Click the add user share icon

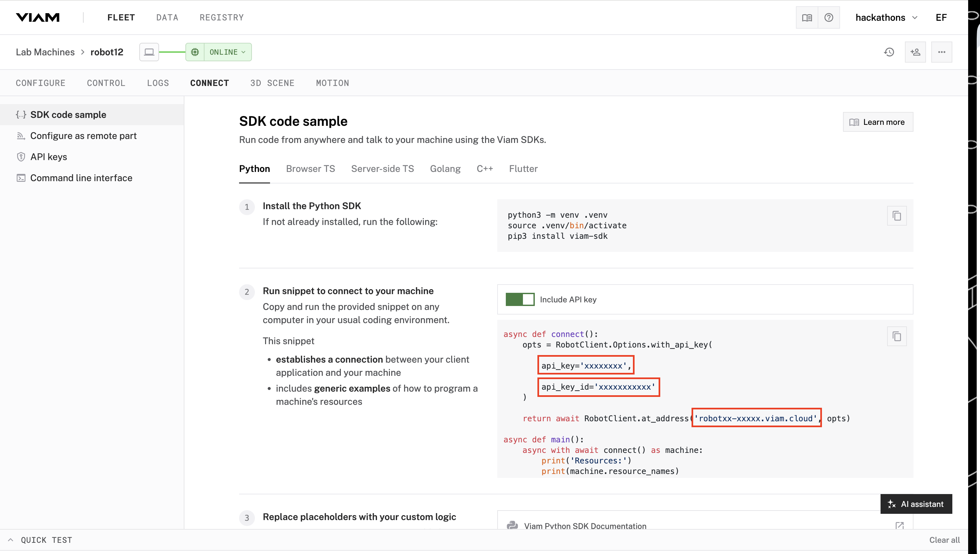(x=915, y=52)
